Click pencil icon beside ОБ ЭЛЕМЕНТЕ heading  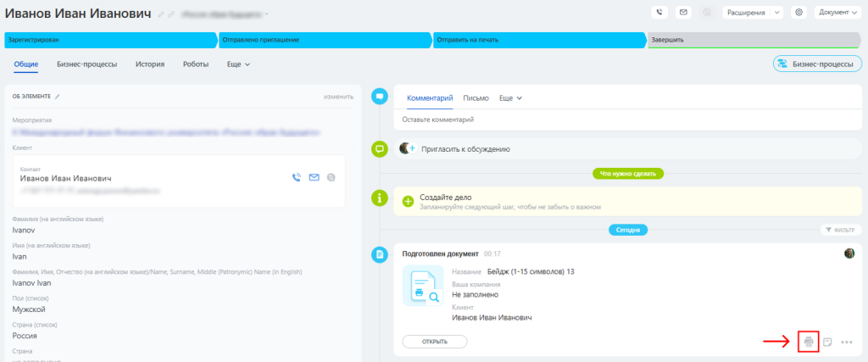57,97
